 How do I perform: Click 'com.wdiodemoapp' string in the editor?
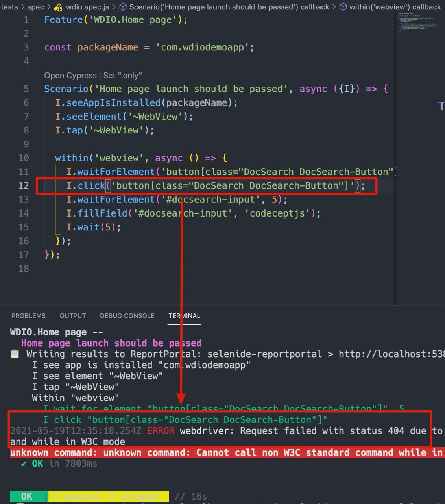[202, 47]
